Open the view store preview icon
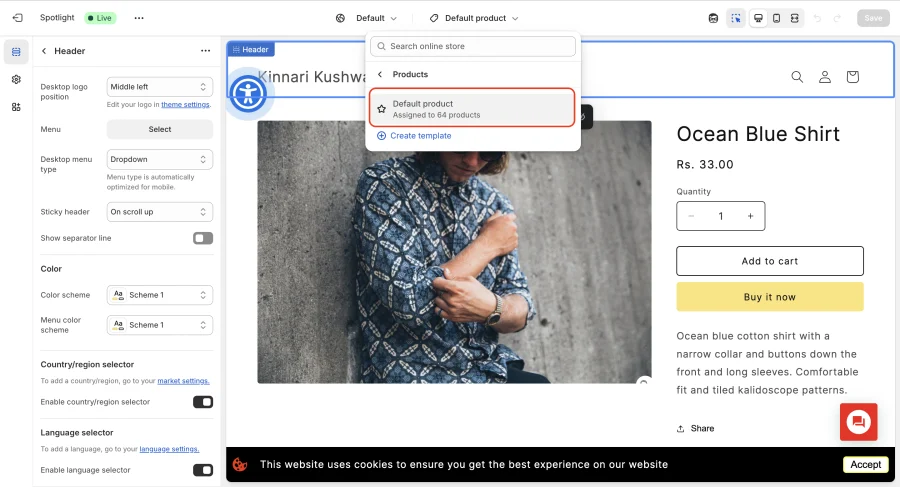 pos(713,18)
